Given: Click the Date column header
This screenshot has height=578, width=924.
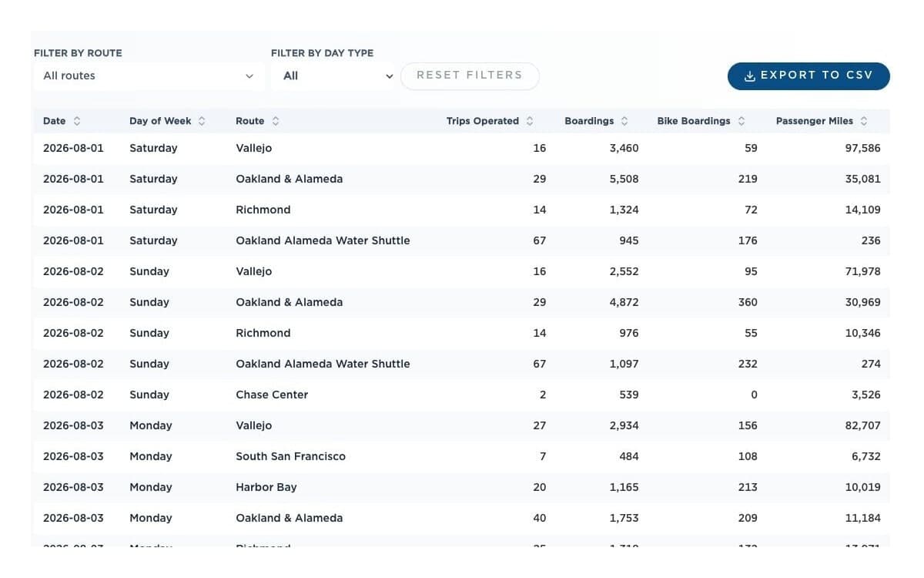Looking at the screenshot, I should (55, 121).
